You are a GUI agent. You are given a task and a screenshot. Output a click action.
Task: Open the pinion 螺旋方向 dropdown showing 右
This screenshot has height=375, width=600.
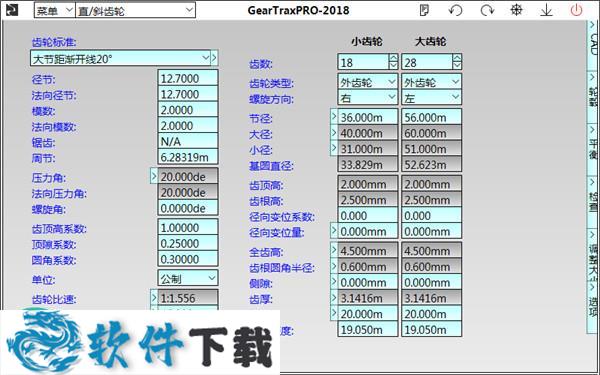pos(368,98)
